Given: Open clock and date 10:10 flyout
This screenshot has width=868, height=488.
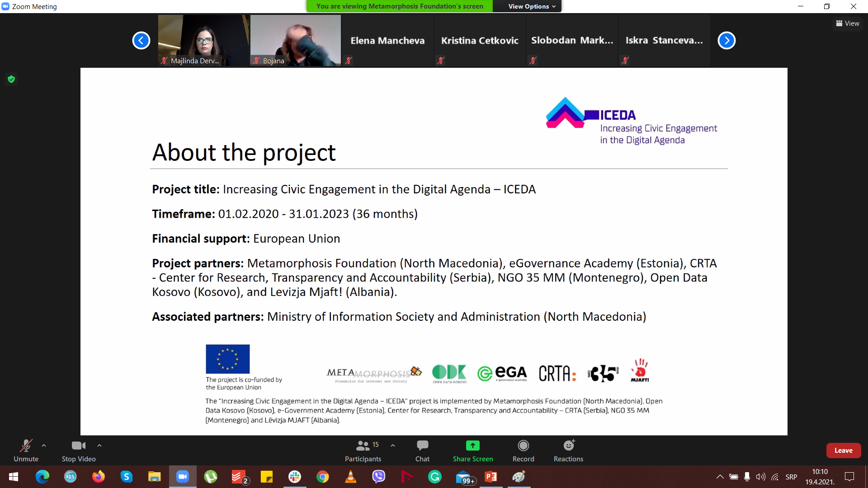Looking at the screenshot, I should tap(820, 477).
